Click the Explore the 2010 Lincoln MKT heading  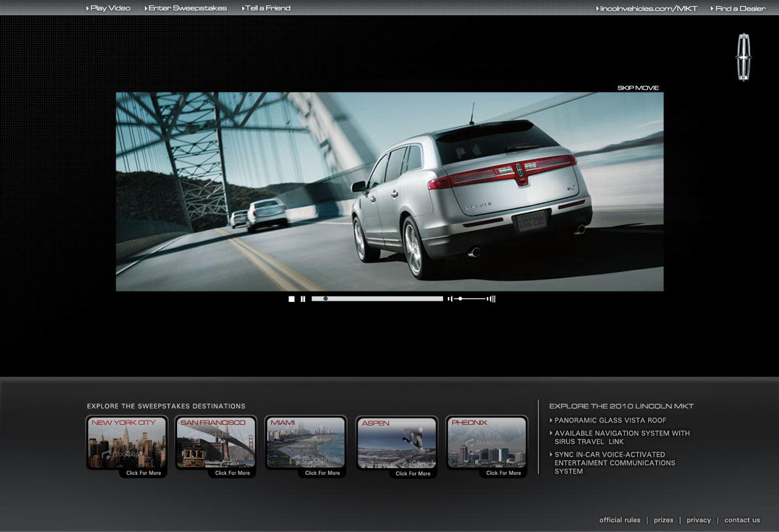point(621,406)
